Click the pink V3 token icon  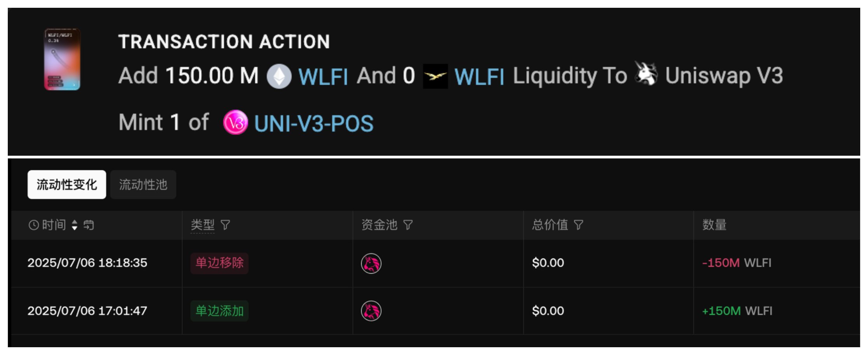235,123
